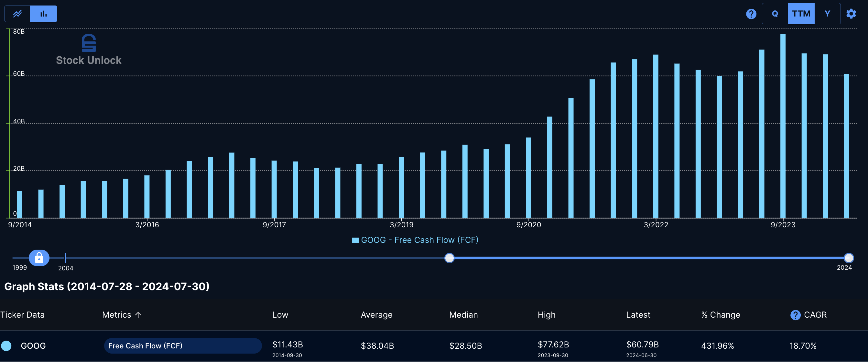This screenshot has height=362, width=868.
Task: Click the $77.62B high value
Action: 553,345
